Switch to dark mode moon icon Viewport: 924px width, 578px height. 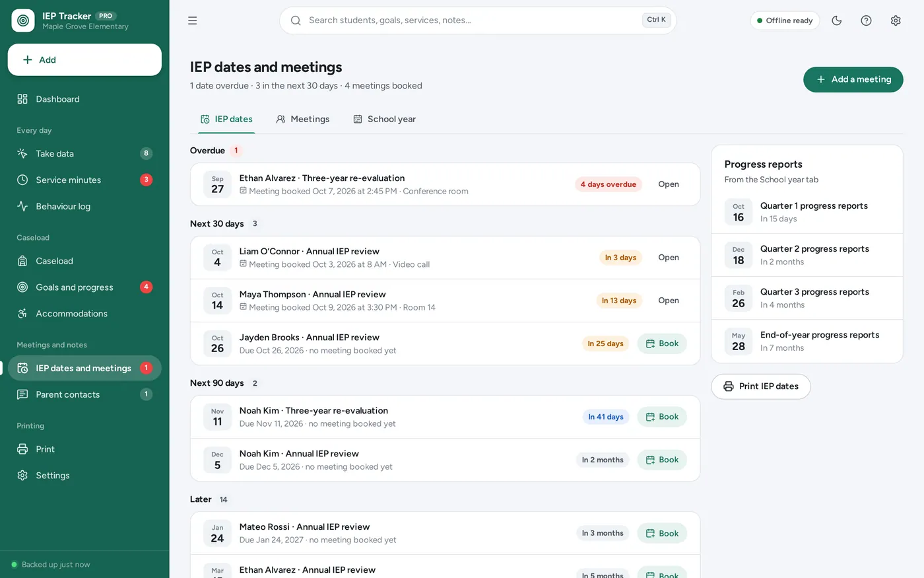[837, 20]
